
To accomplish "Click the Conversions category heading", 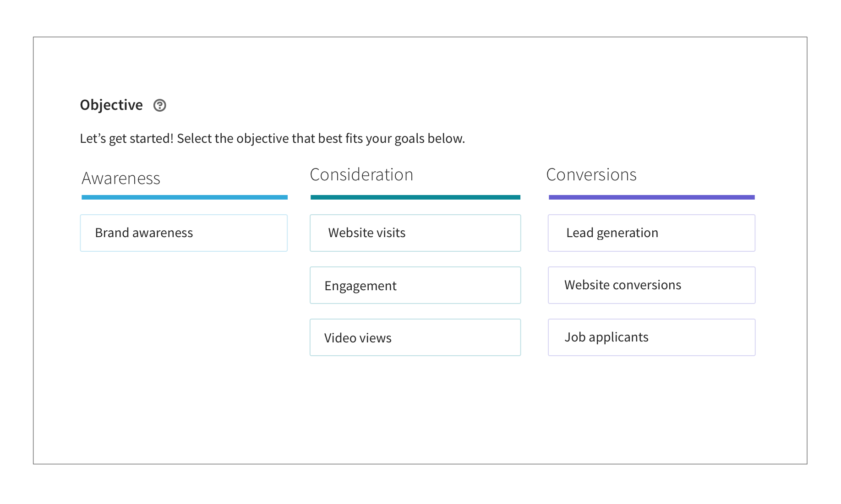I will [591, 174].
